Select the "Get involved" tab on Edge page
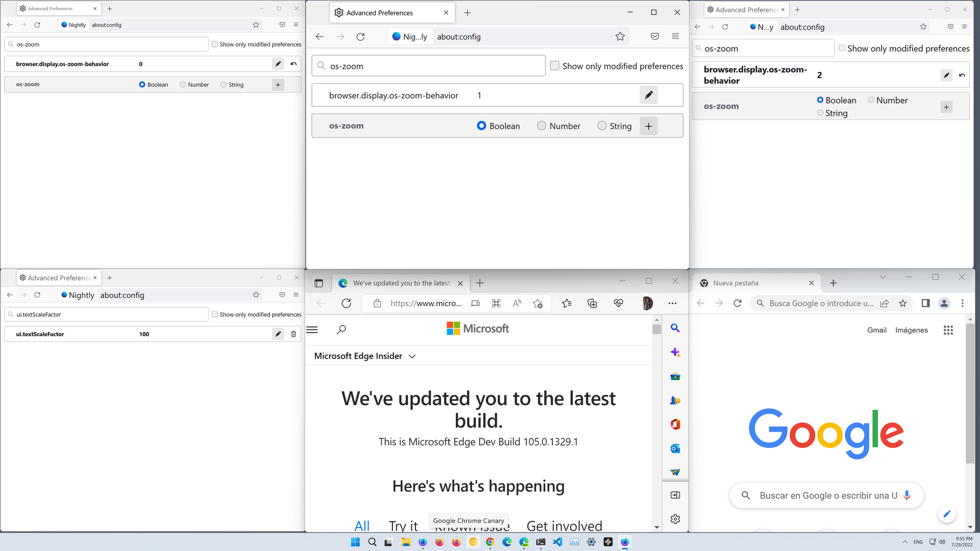 pos(564,525)
